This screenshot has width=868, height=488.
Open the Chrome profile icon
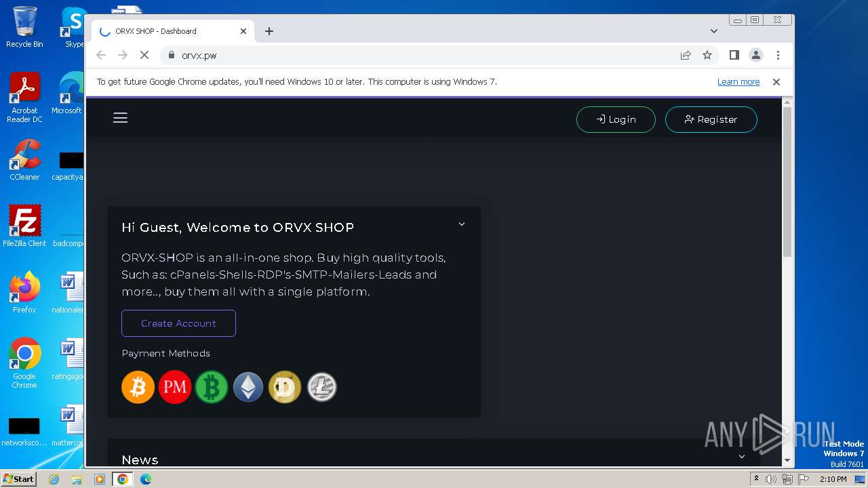pos(756,56)
